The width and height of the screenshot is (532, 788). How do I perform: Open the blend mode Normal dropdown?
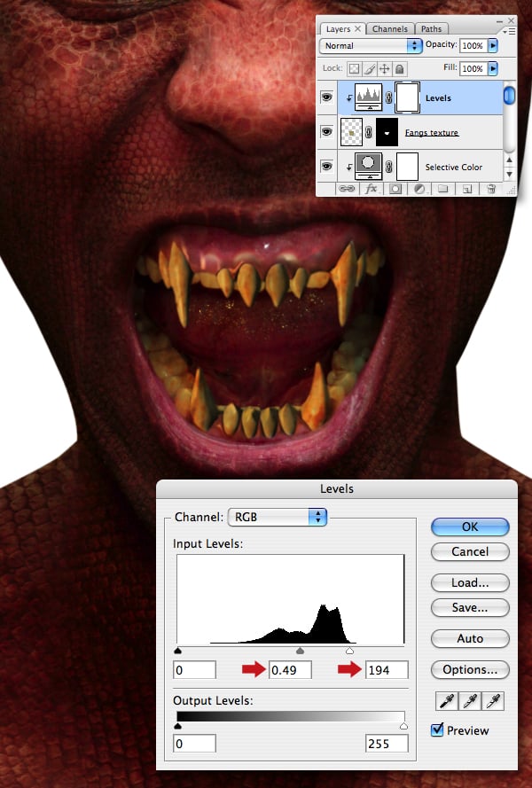pyautogui.click(x=371, y=46)
